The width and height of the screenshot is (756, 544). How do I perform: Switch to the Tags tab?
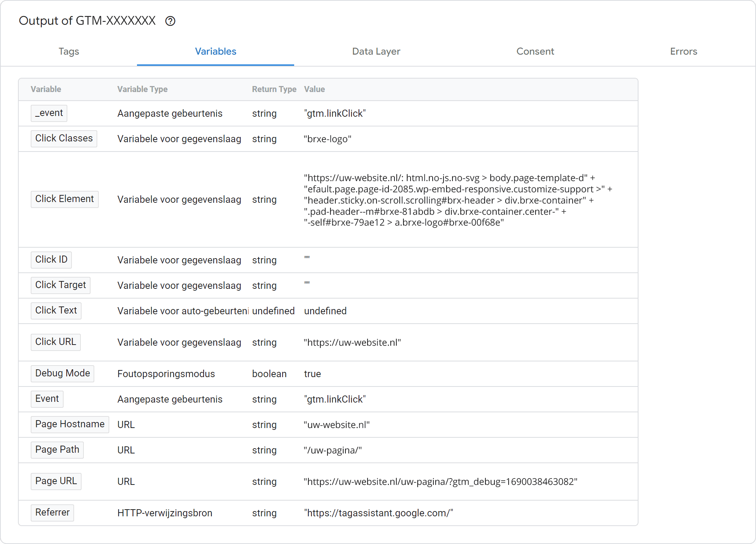[x=69, y=51]
